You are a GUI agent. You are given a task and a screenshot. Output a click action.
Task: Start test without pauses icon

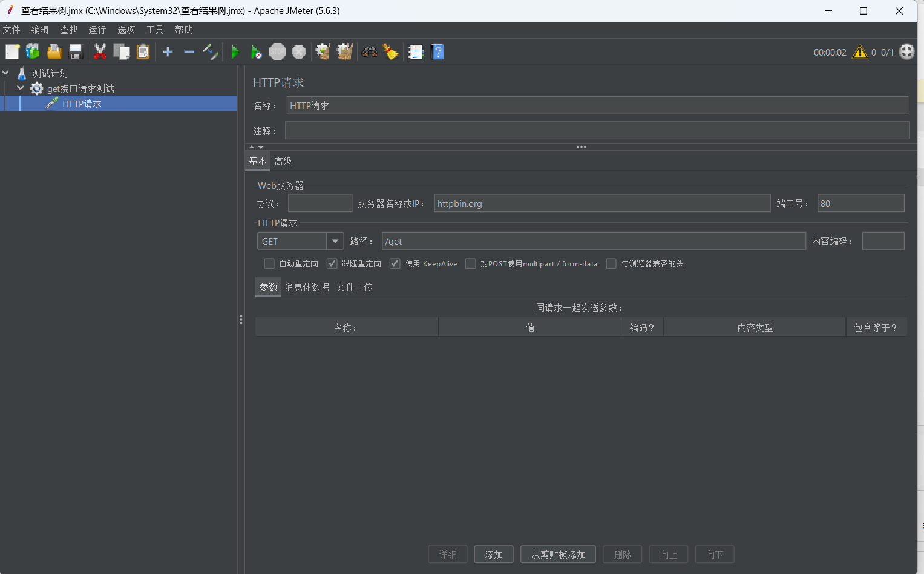256,52
